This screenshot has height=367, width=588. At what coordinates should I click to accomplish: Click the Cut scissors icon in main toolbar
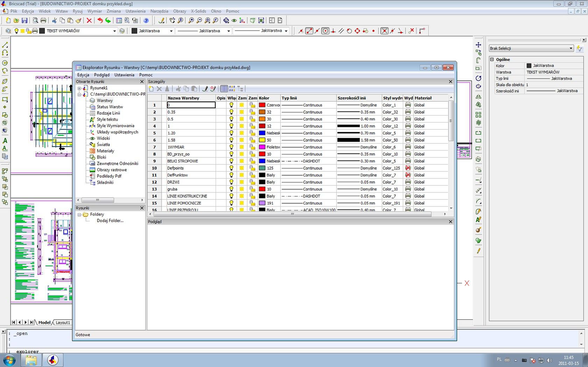coord(54,20)
